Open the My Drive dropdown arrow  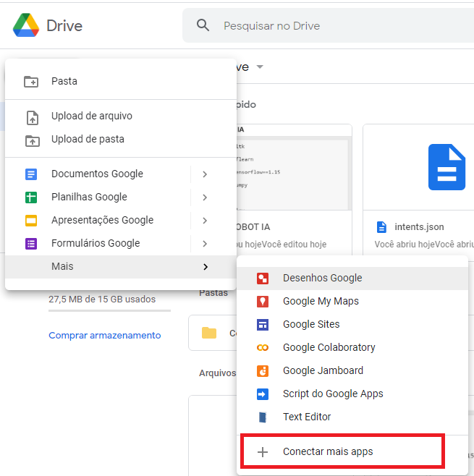pyautogui.click(x=260, y=67)
